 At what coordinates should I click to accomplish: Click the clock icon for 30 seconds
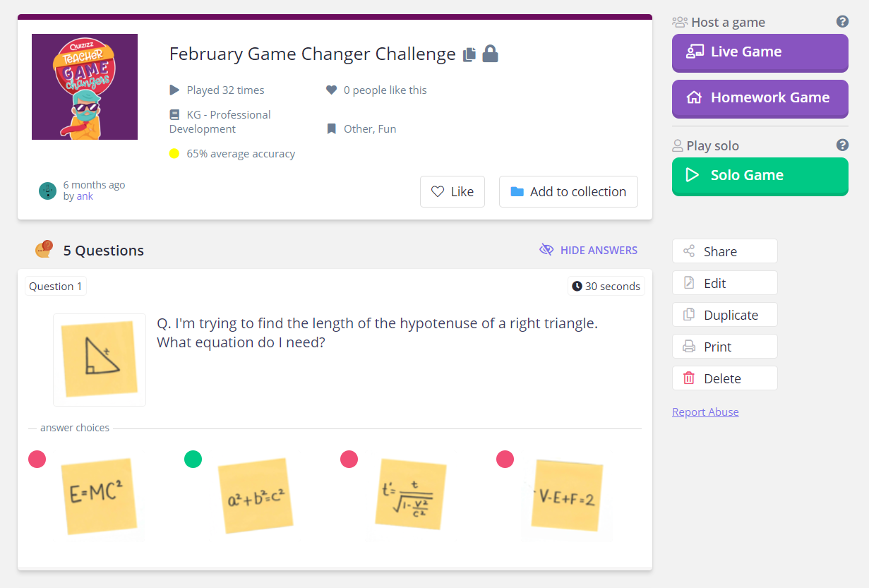pyautogui.click(x=577, y=286)
